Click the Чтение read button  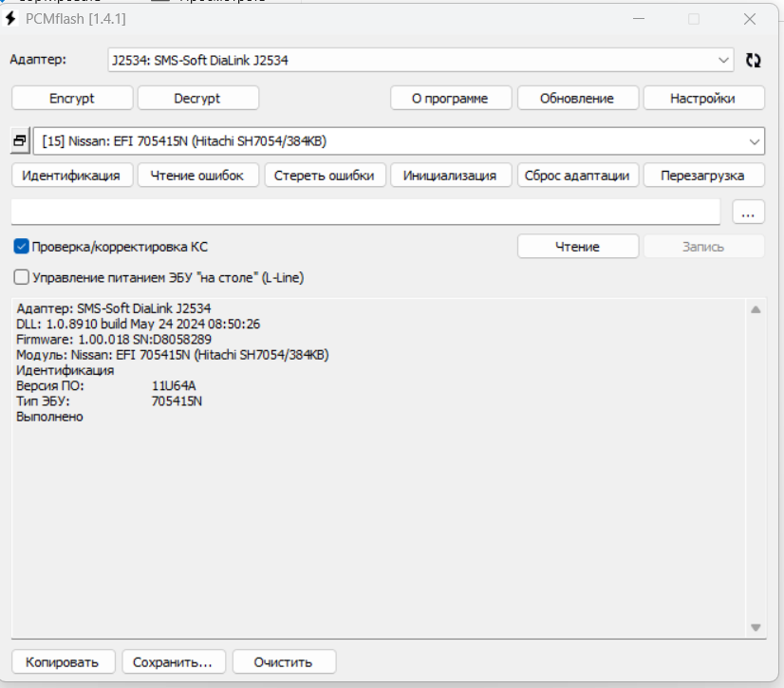(577, 247)
